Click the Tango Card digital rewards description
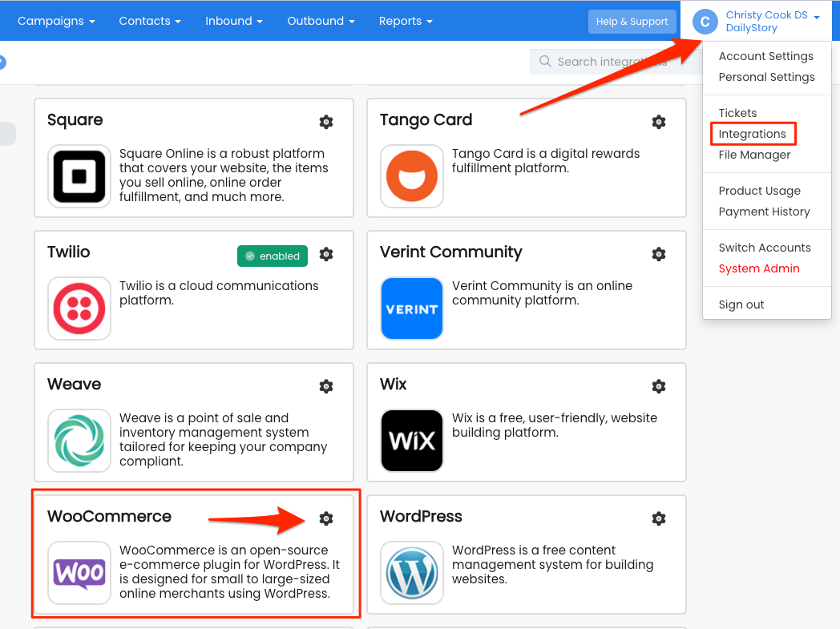This screenshot has width=840, height=629. pos(546,160)
